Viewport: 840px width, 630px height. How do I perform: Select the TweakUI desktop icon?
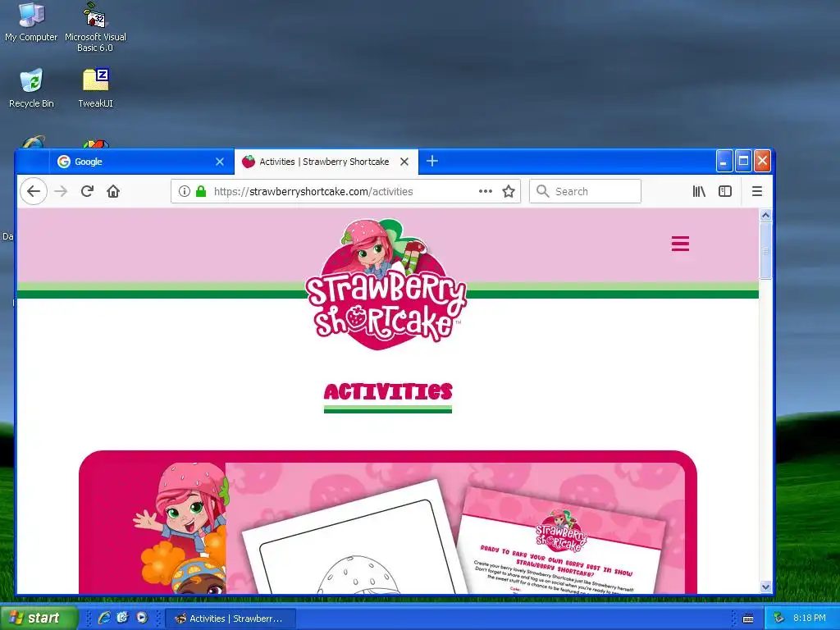(x=95, y=89)
